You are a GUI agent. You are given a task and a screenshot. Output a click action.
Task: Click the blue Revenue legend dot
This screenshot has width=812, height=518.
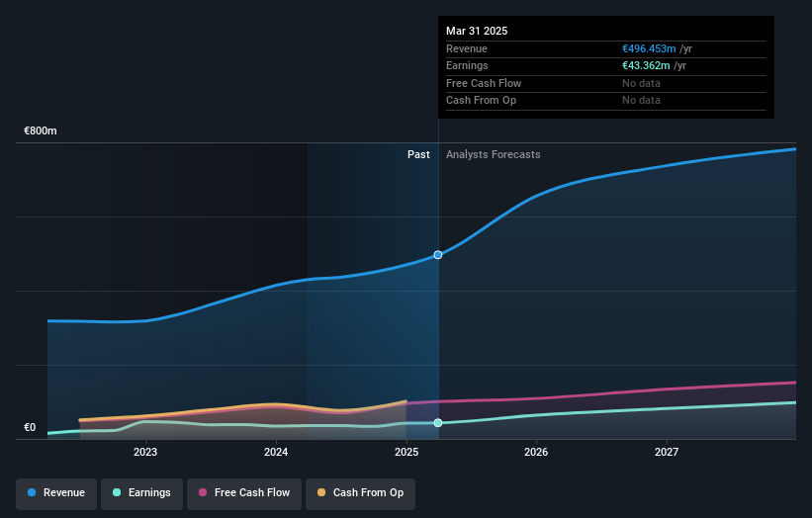[32, 492]
